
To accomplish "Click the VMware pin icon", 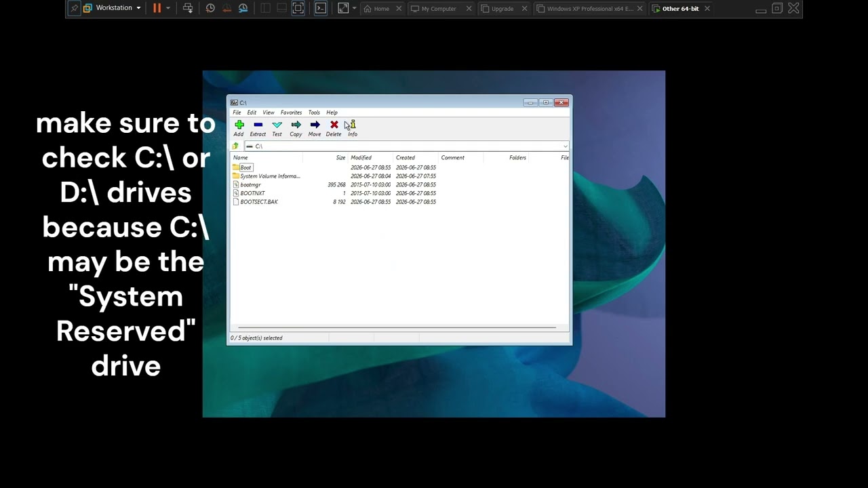I will 74,8.
